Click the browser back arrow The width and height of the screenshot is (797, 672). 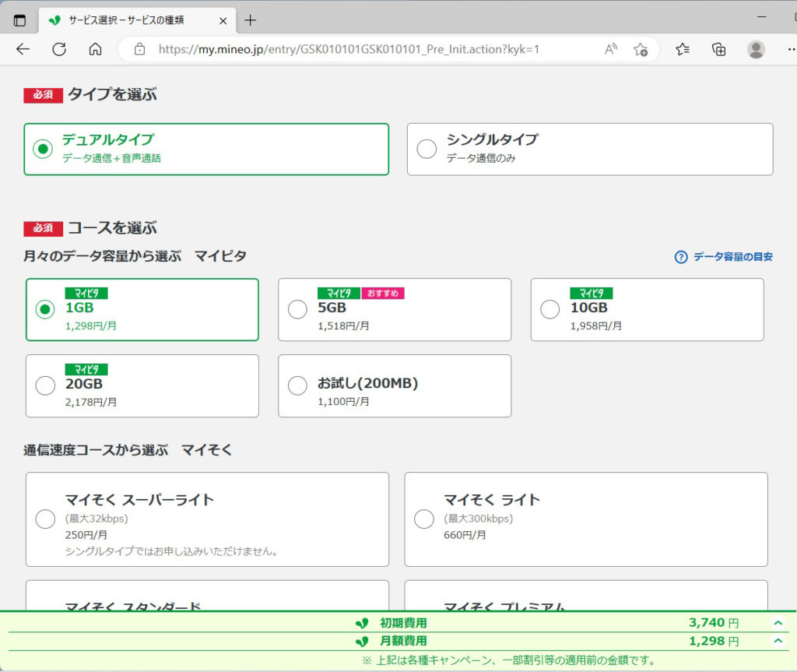(x=23, y=49)
